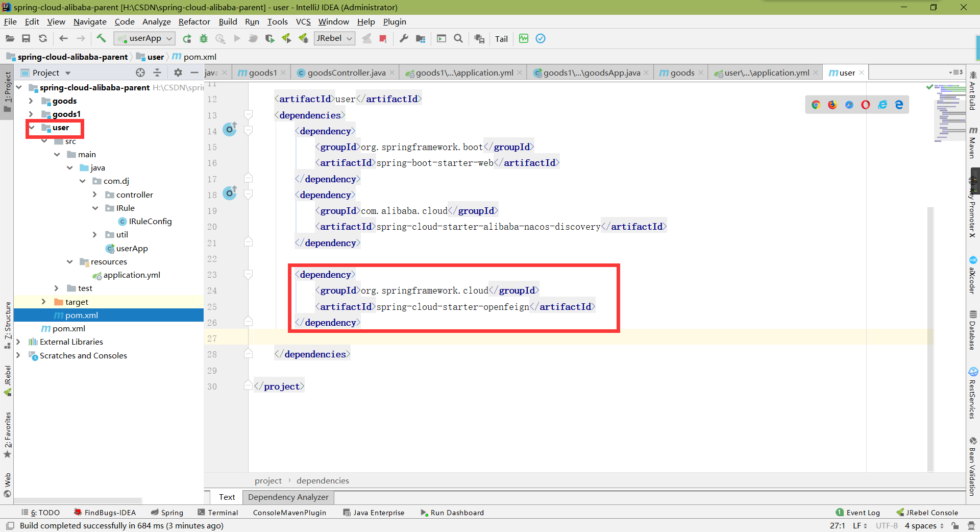Open in Opera browser icon
This screenshot has width=980, height=532.
866,105
